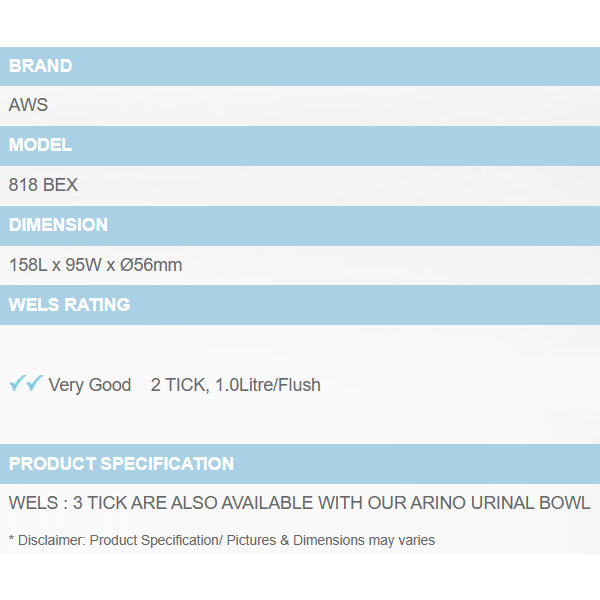Click the Ø56mm diameter value
This screenshot has height=600, width=600.
tap(151, 265)
